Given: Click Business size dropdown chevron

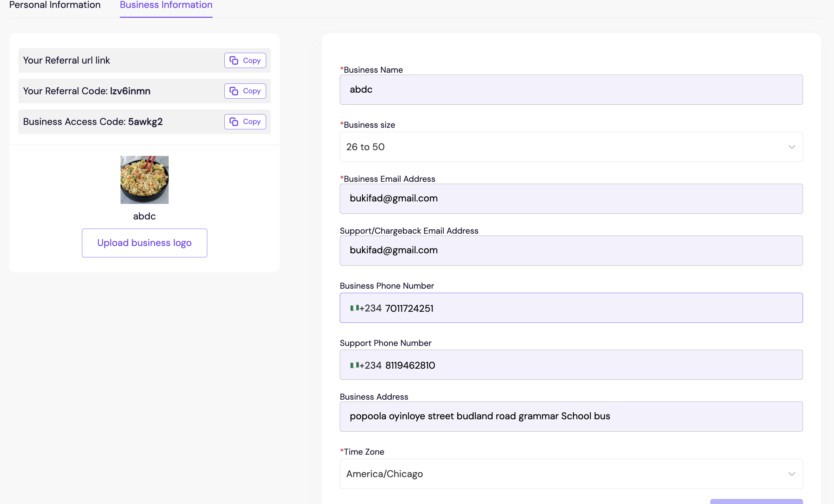Looking at the screenshot, I should click(x=791, y=147).
